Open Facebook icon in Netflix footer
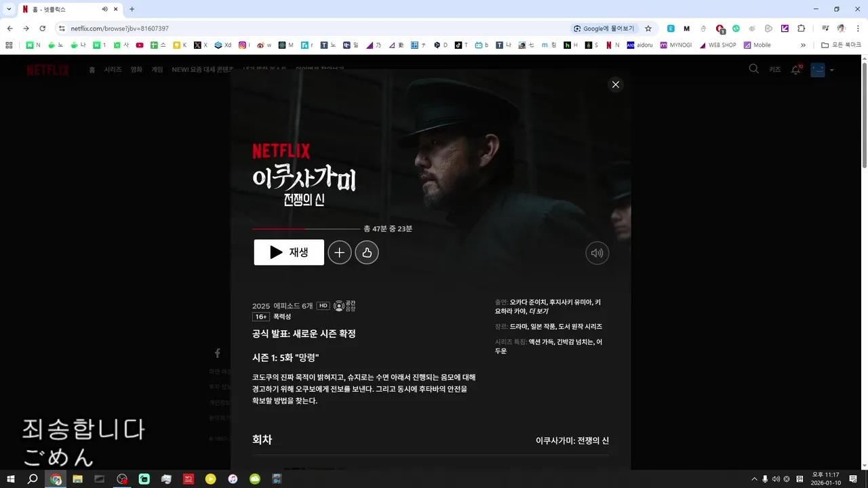This screenshot has width=868, height=488. point(218,353)
